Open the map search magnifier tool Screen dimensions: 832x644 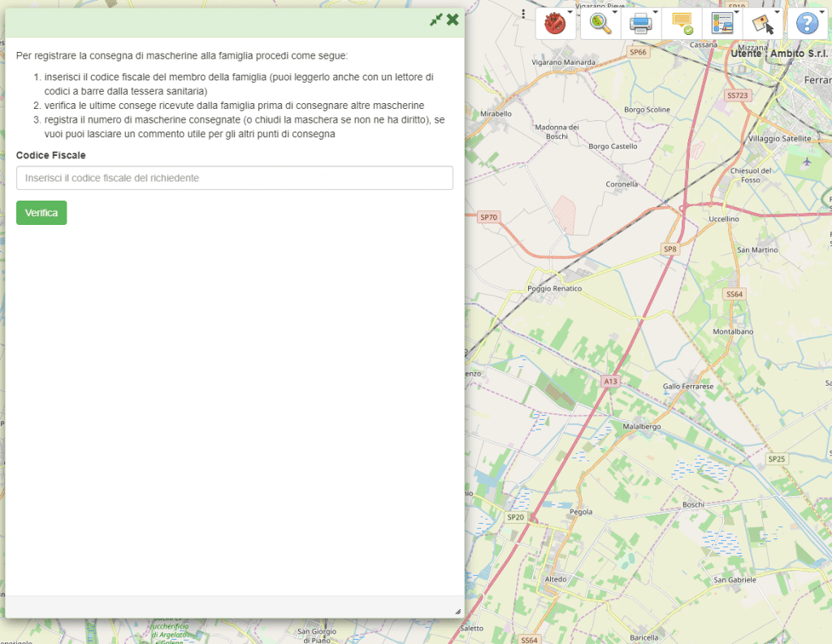click(600, 24)
